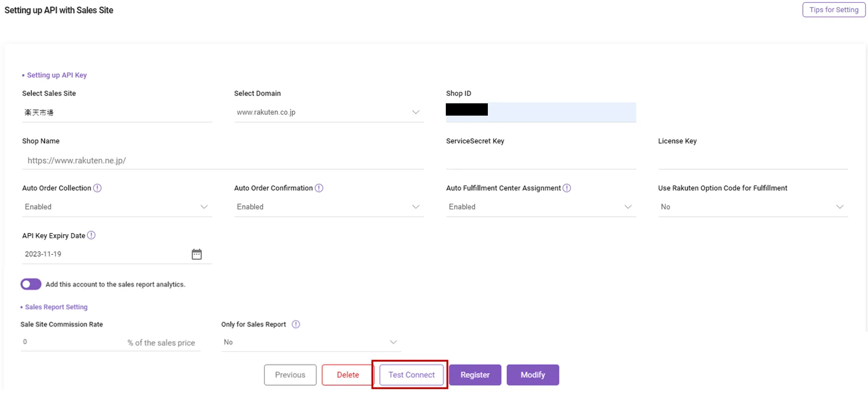Screen dimensions: 868x394
Task: Click the Modify button
Action: [x=533, y=375]
